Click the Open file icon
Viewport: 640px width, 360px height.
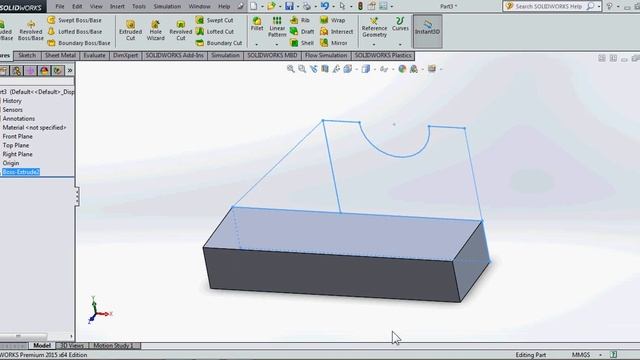point(271,6)
